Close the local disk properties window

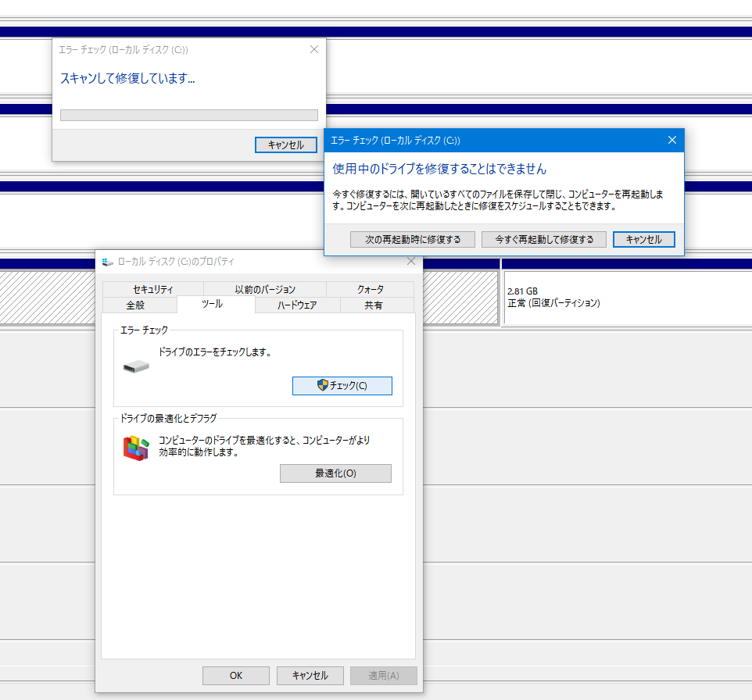coord(411,261)
